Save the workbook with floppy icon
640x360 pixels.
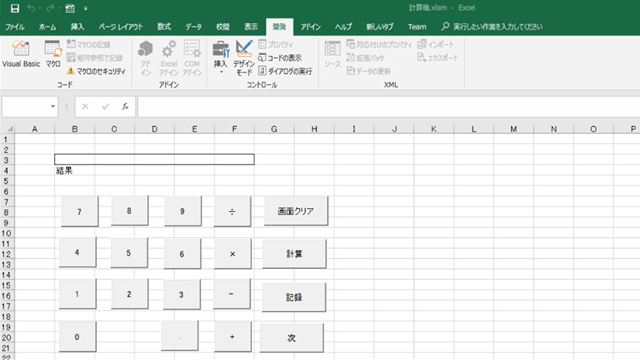(x=15, y=8)
